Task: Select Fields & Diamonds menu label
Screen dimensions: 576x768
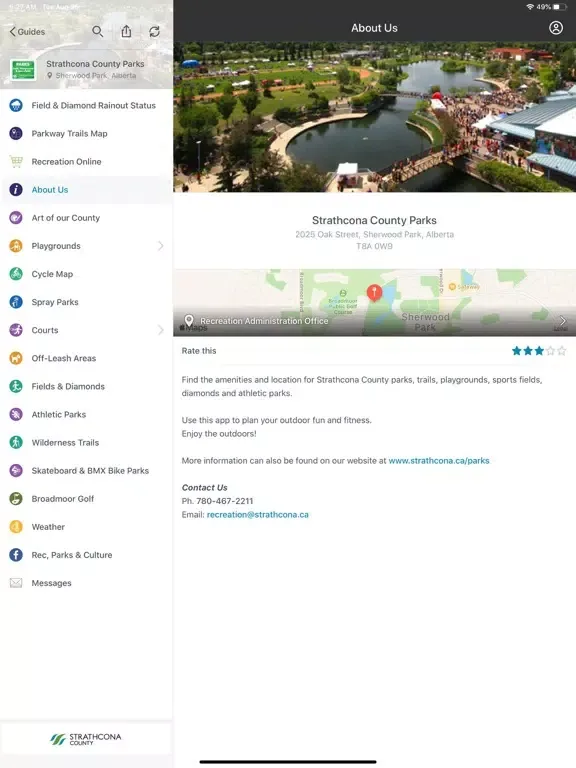Action: [x=68, y=386]
